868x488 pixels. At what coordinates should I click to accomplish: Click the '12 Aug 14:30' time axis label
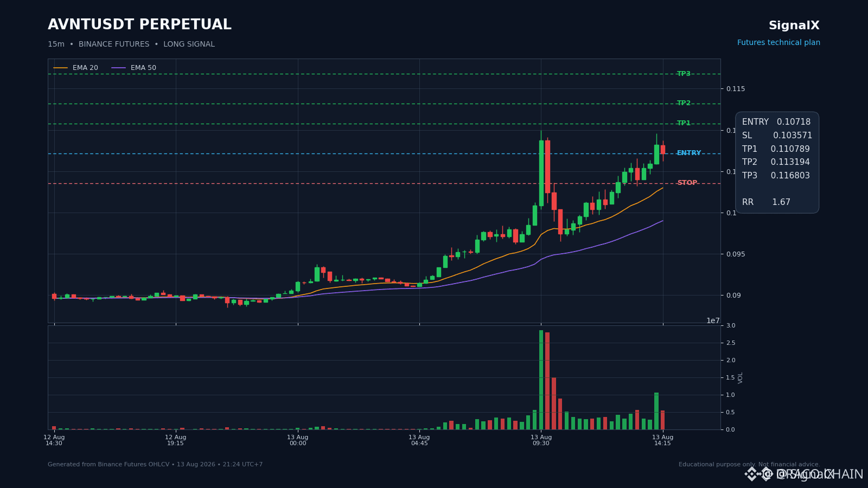[x=54, y=440]
